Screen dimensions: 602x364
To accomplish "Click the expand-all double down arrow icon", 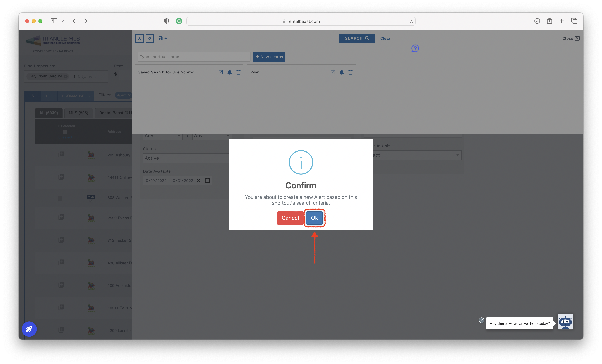I will tap(150, 38).
